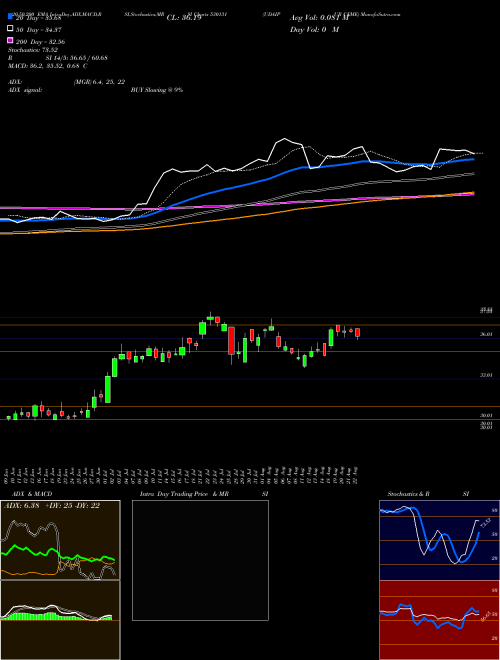Click the 'BUY Slowing @ 9%' signal text
The width and height of the screenshot is (500, 660).
tap(157, 90)
